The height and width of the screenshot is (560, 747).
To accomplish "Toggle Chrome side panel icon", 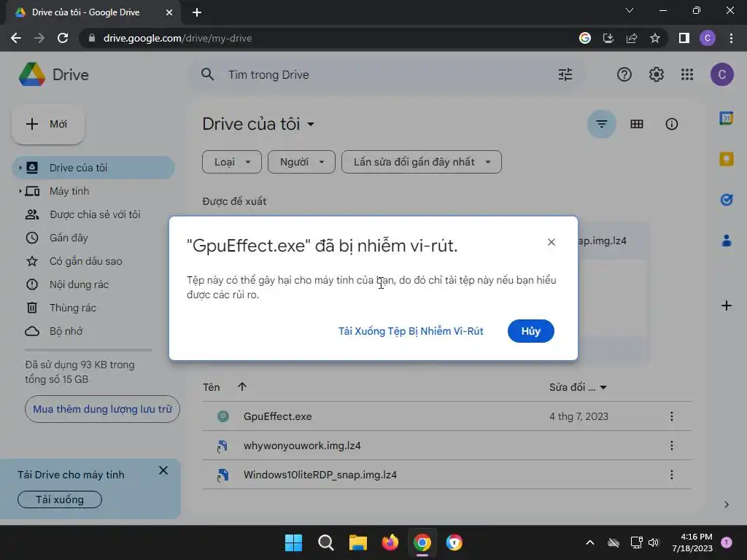I will [684, 38].
